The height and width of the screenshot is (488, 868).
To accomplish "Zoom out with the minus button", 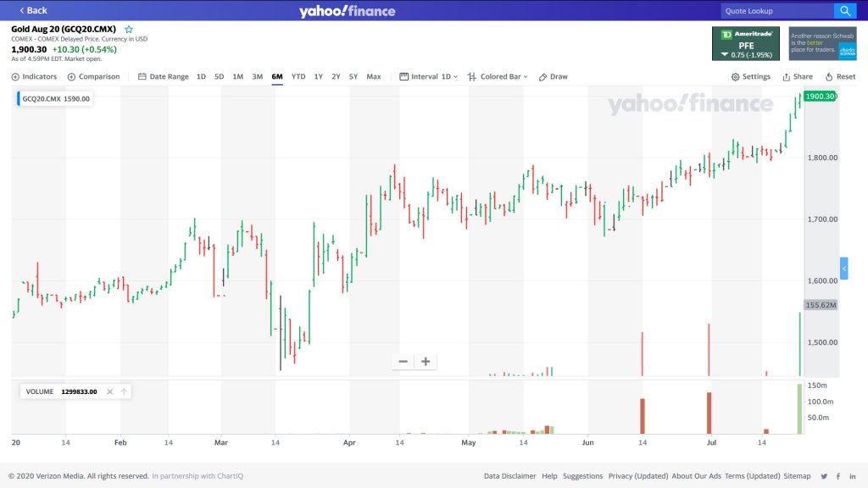I will tap(403, 362).
